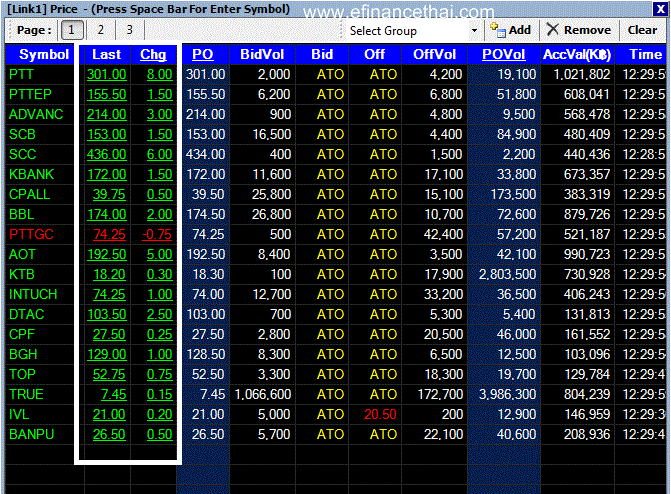Click SCC last price 436.00
This screenshot has height=494, width=671.
[107, 155]
